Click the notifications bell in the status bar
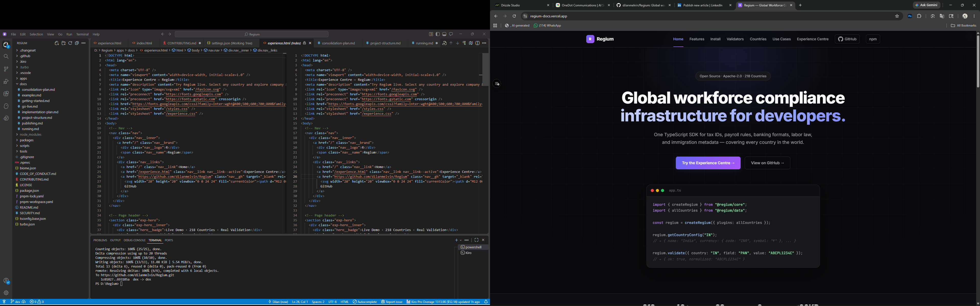The image size is (980, 306). pyautogui.click(x=486, y=302)
